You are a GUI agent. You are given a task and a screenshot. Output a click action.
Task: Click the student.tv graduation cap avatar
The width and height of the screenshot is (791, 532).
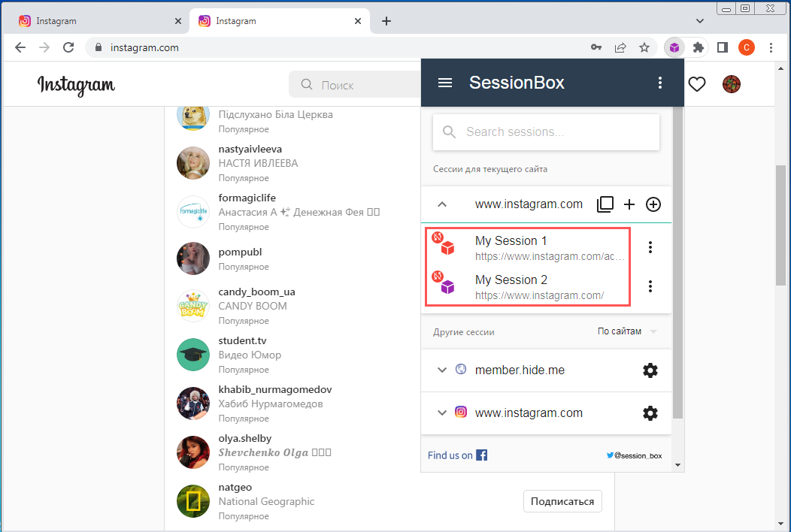tap(193, 355)
